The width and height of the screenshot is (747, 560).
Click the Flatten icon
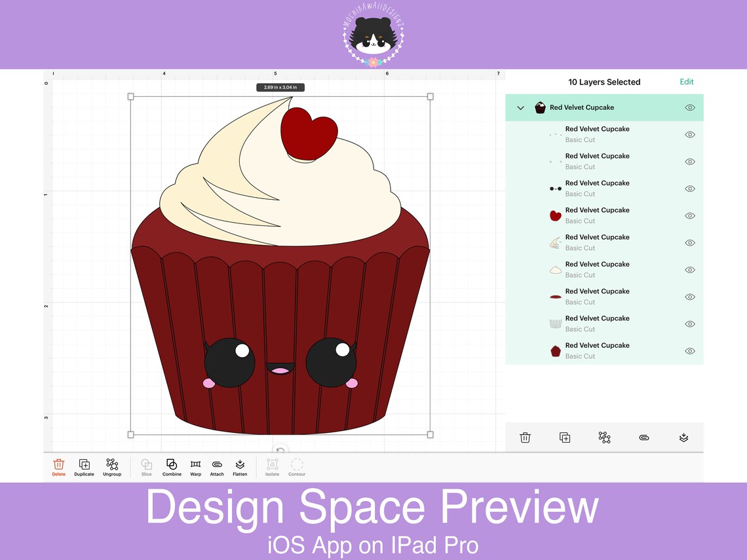(240, 466)
